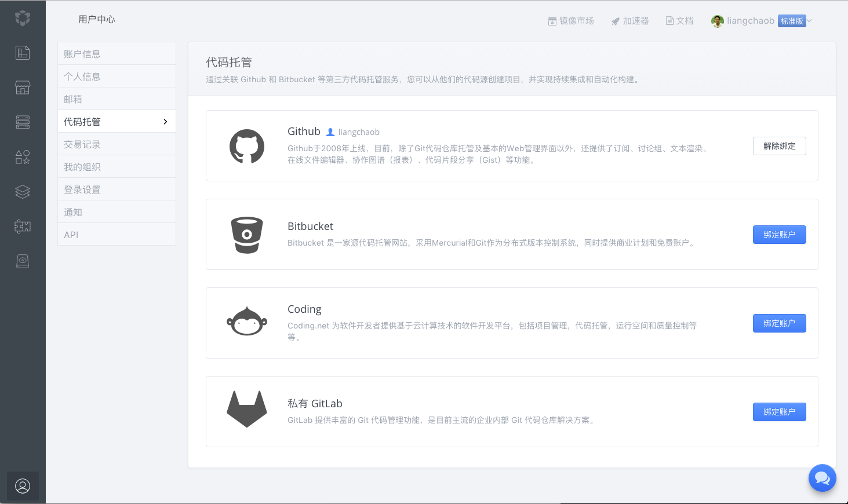This screenshot has height=504, width=848.
Task: Select 代码托管 in the side menu
Action: point(117,122)
